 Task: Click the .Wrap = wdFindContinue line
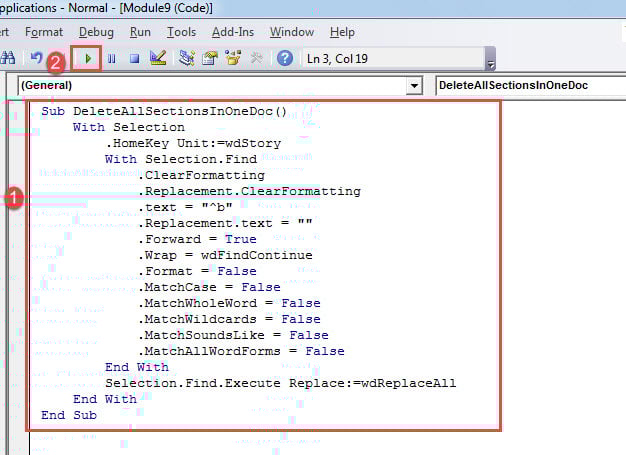(x=225, y=255)
